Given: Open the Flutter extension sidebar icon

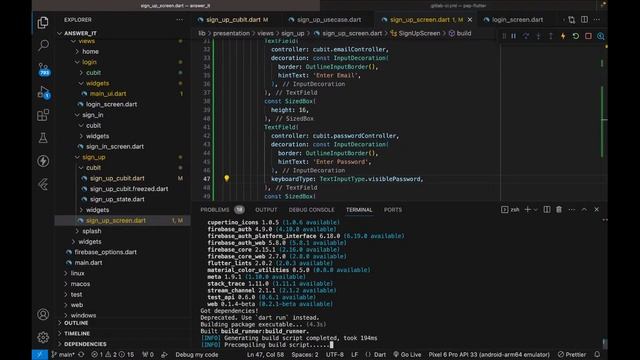Looking at the screenshot, I should coord(43,184).
